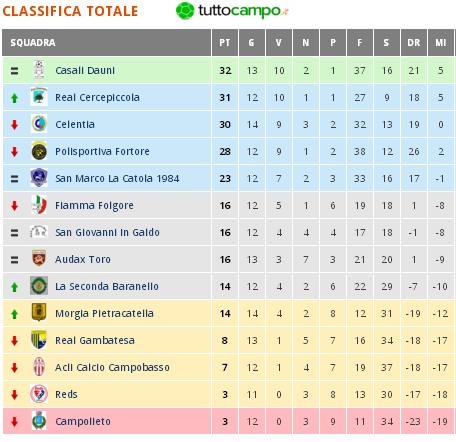Click the PT column header
The height and width of the screenshot is (442, 456).
225,43
